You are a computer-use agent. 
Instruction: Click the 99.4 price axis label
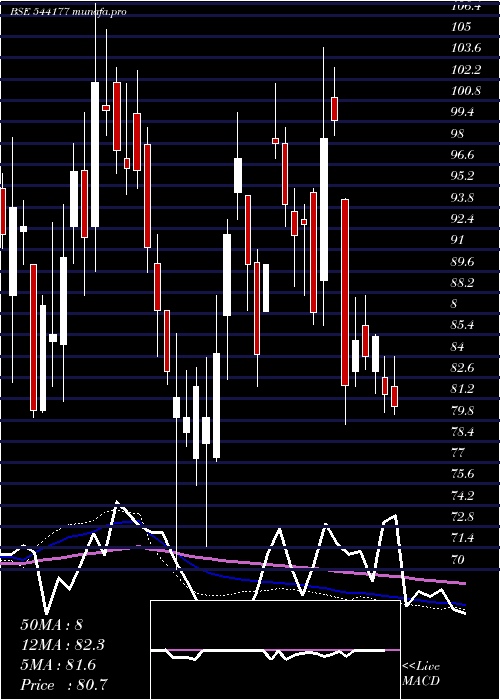pyautogui.click(x=462, y=112)
